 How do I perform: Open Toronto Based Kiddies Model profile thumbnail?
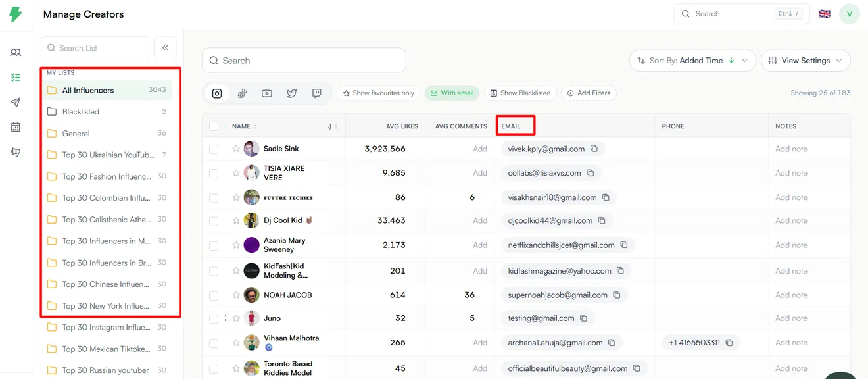pyautogui.click(x=252, y=368)
